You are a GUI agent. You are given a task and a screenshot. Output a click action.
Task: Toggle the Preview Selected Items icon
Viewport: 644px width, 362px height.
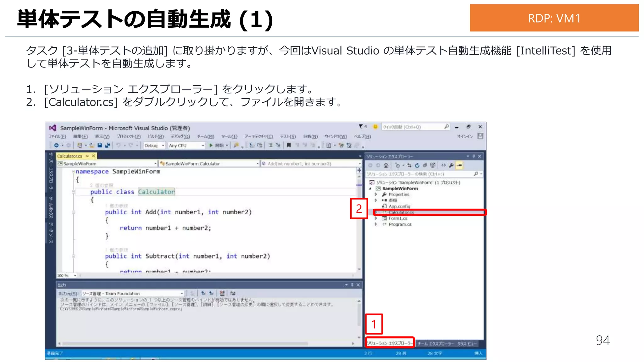(459, 166)
